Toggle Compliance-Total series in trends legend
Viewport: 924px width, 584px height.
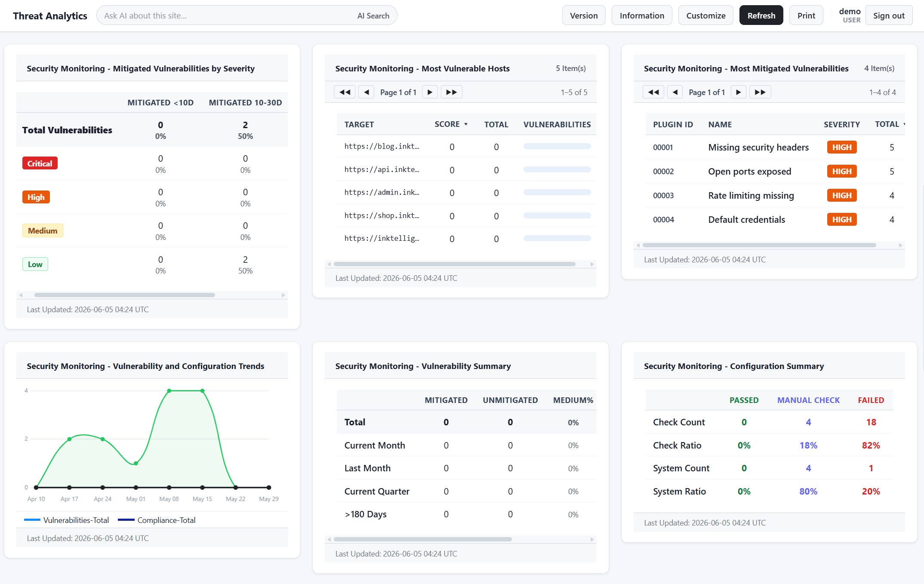pos(157,520)
